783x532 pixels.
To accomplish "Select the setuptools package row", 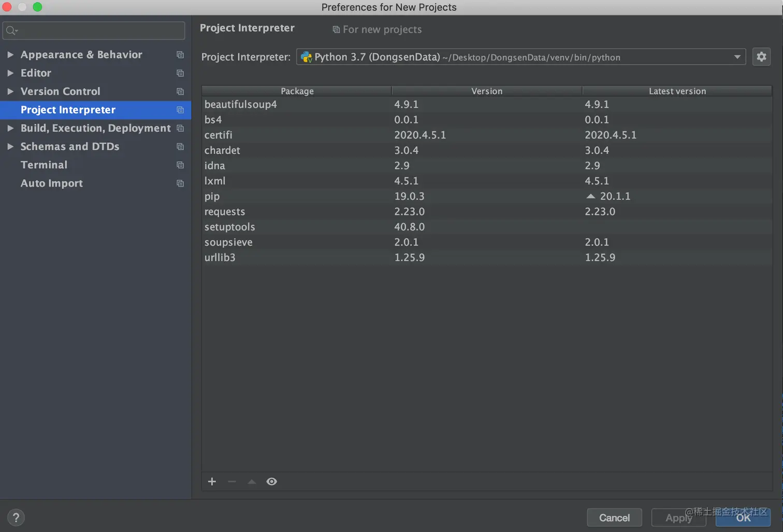I will coord(487,227).
